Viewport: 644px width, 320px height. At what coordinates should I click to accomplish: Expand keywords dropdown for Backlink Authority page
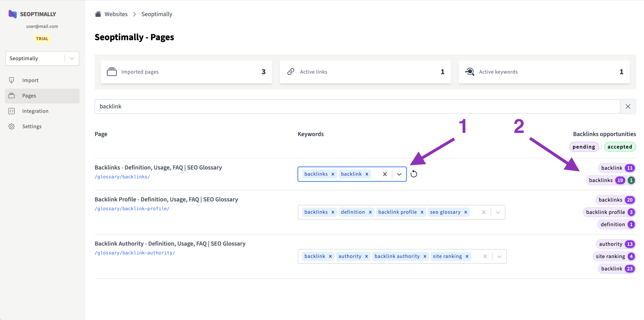[x=499, y=256]
